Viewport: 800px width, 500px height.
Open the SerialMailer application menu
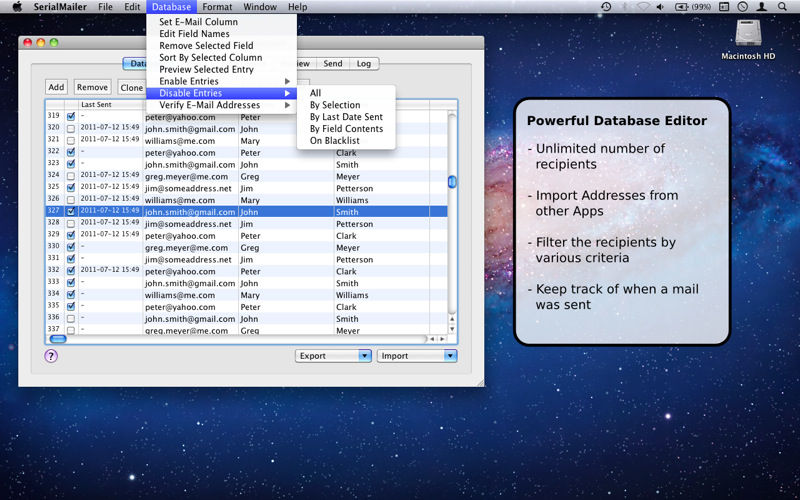pos(60,7)
